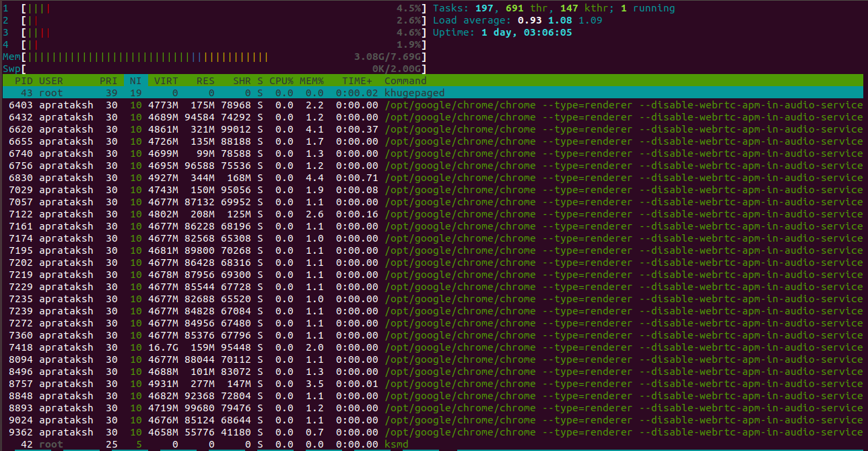Sort by the MEM% column header

click(x=311, y=81)
